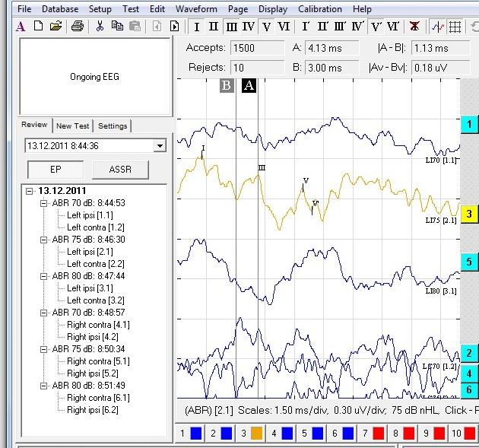Open the session date dropdown 13.12.2011 8:44:36
479x448 pixels.
click(x=160, y=146)
